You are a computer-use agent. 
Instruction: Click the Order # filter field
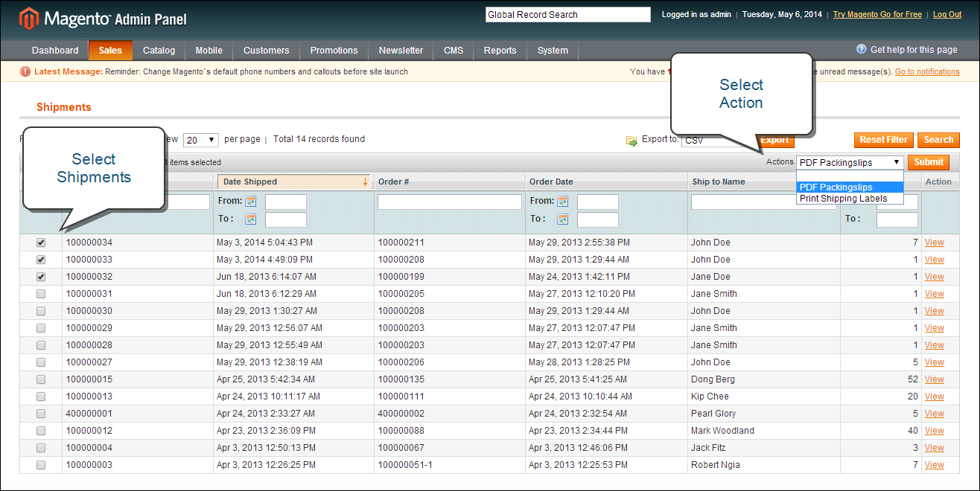[449, 202]
